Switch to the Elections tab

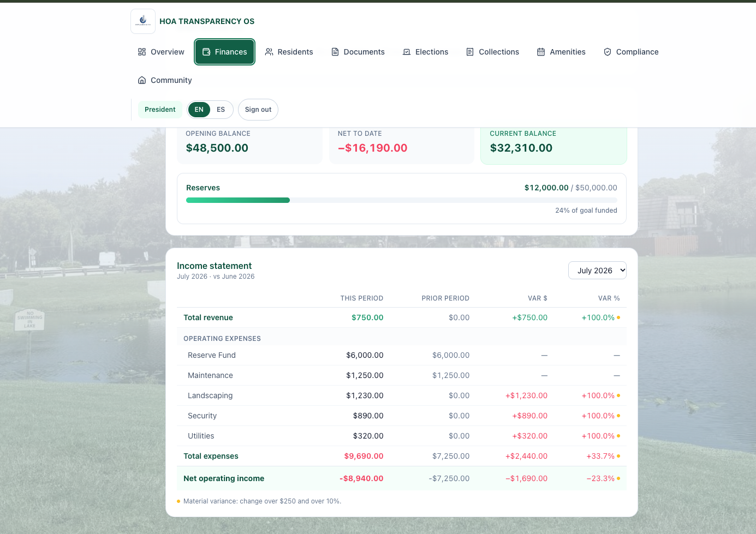pos(425,52)
